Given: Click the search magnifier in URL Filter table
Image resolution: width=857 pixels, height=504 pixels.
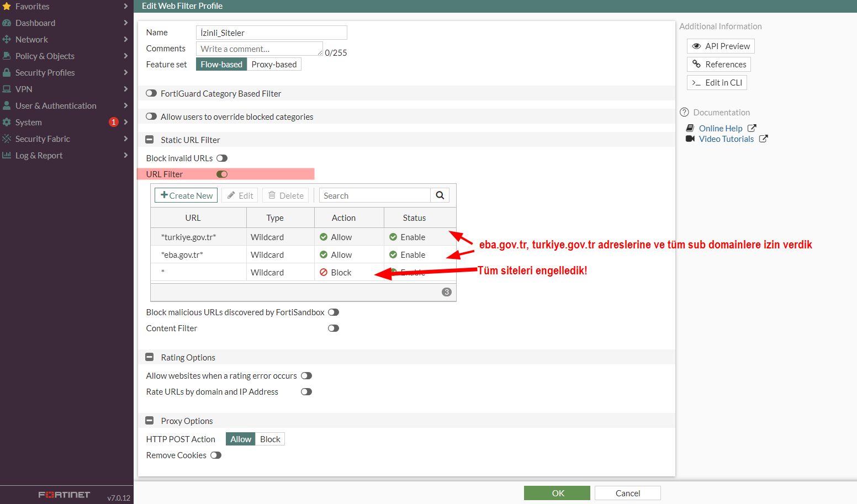Looking at the screenshot, I should [440, 195].
